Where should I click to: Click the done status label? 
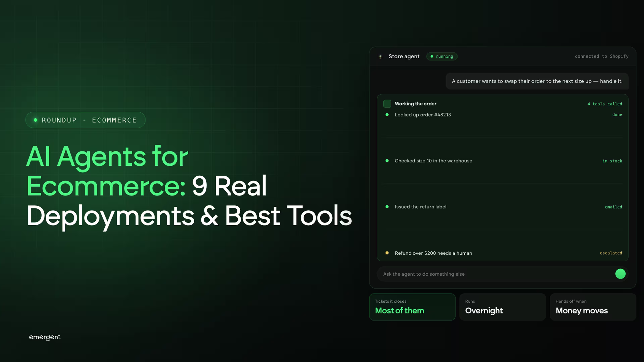(617, 115)
